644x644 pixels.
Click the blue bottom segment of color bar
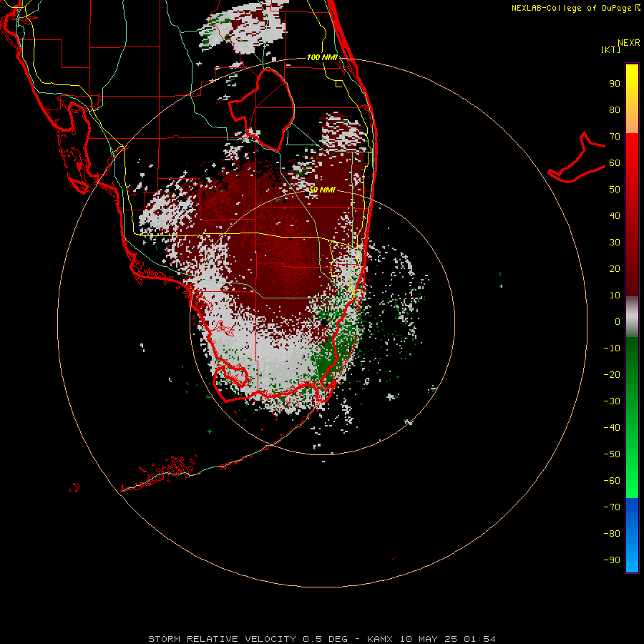click(632, 535)
